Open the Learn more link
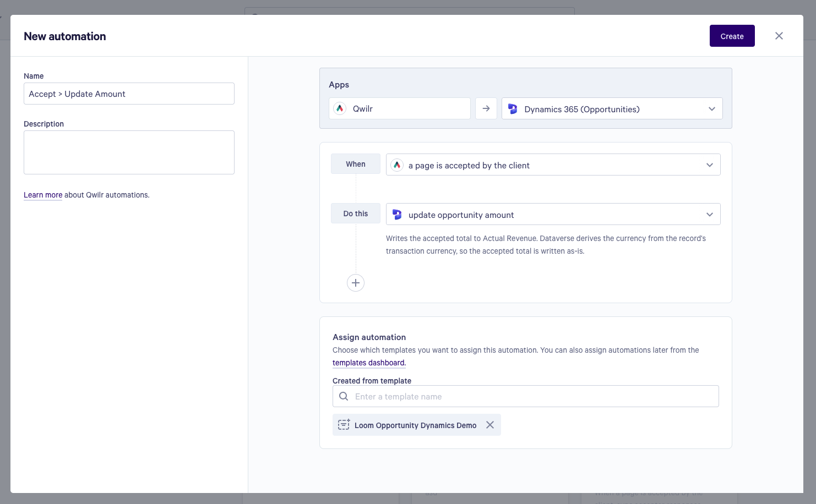816x504 pixels. (x=43, y=195)
